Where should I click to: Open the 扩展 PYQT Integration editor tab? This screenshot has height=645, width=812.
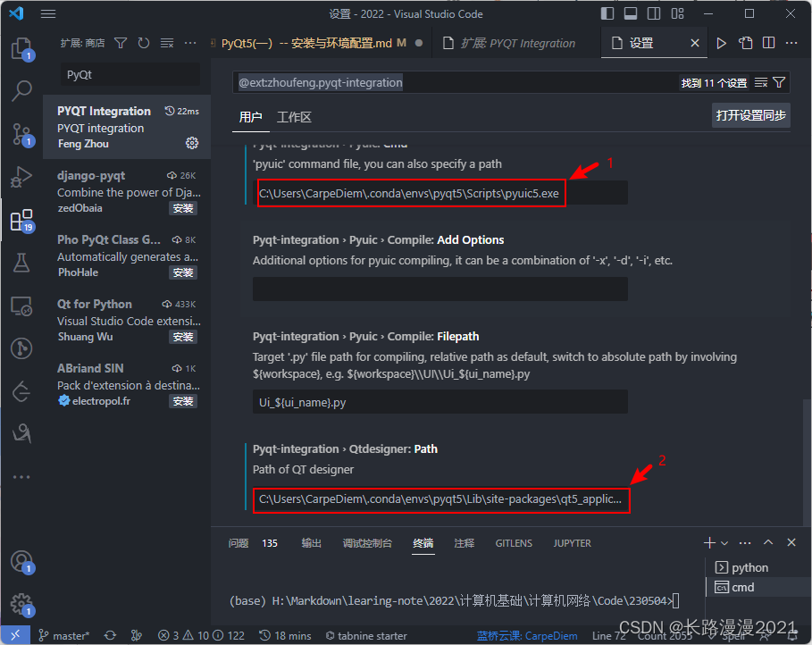(516, 43)
